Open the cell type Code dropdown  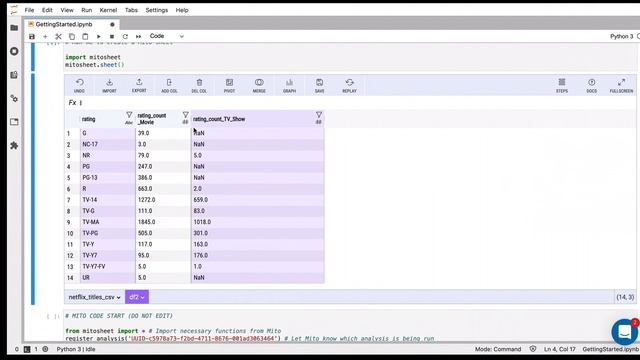pyautogui.click(x=167, y=36)
